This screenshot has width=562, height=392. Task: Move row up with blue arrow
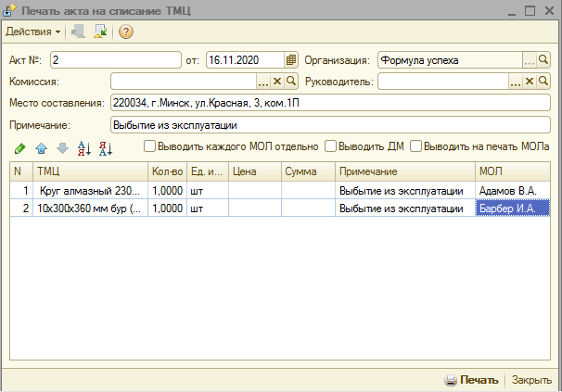click(x=41, y=147)
